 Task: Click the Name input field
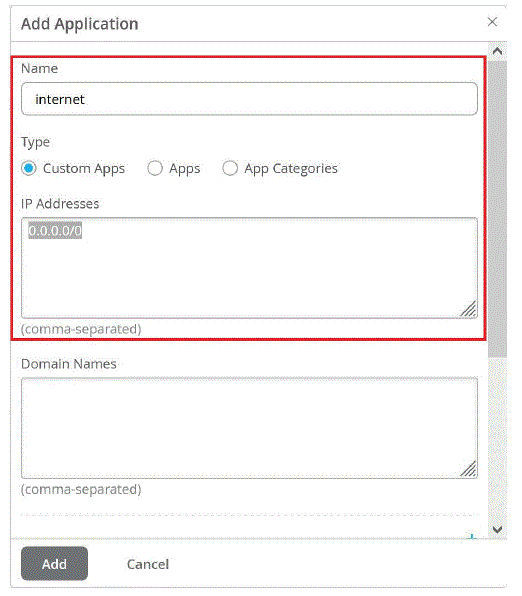coord(249,99)
